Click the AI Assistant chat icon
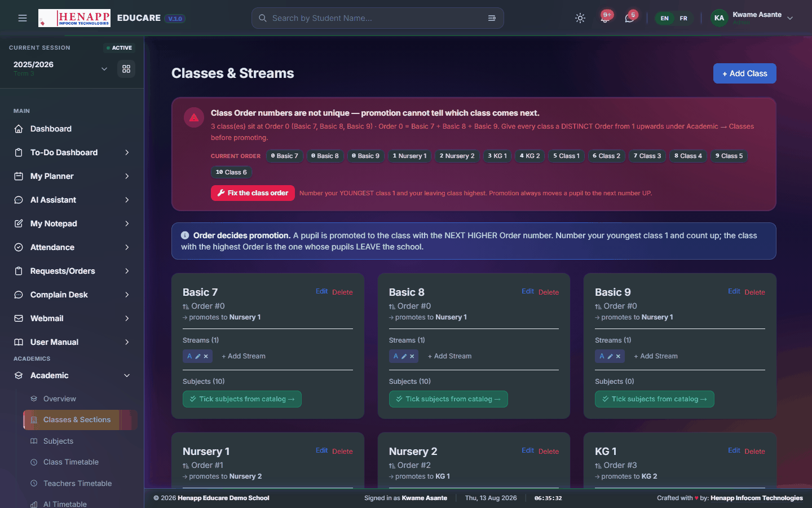This screenshot has width=812, height=508. 19,200
